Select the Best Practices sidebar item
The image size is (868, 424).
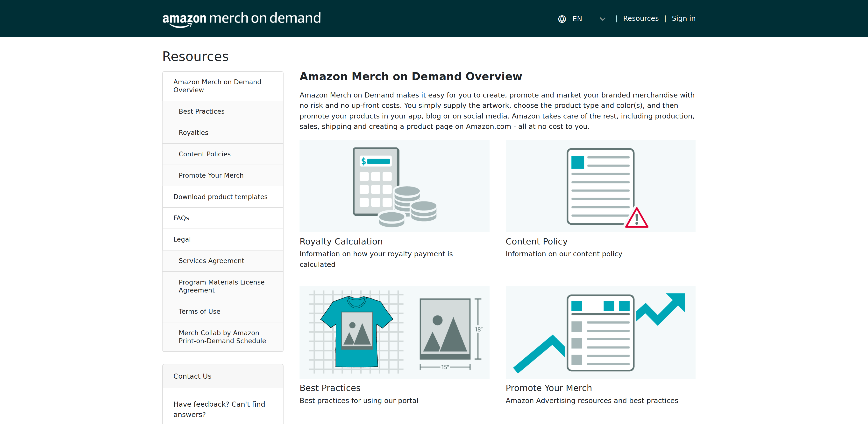pyautogui.click(x=201, y=111)
